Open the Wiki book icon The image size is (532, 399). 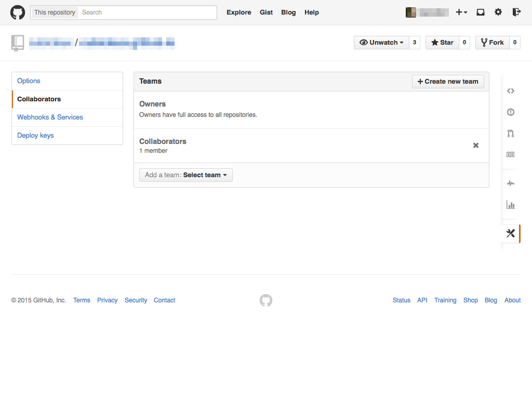tap(510, 154)
